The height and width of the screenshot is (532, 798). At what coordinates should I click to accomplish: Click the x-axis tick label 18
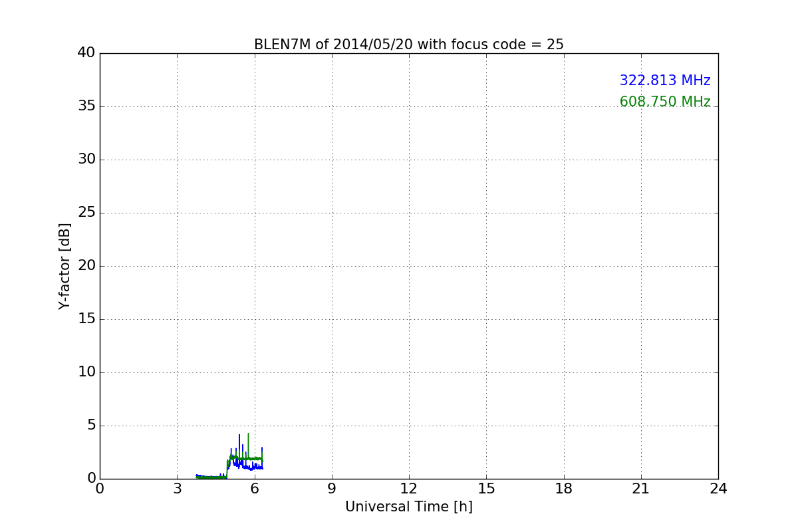coord(564,489)
